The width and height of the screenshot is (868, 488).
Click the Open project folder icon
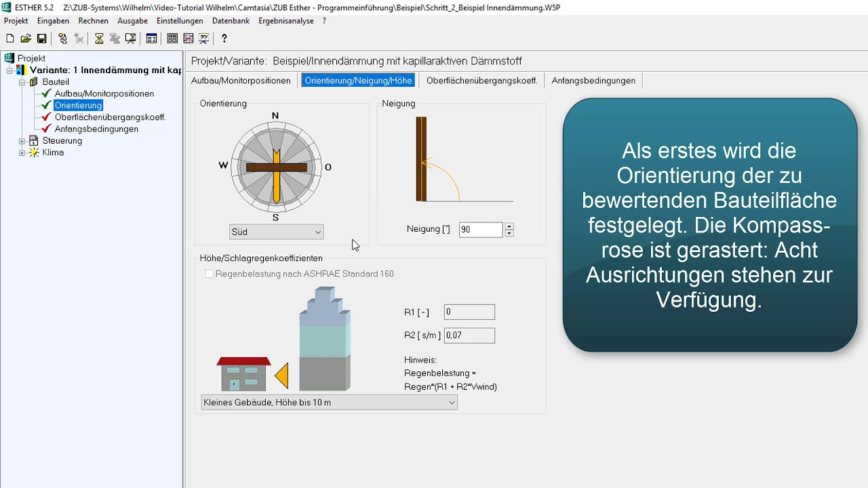pos(26,39)
